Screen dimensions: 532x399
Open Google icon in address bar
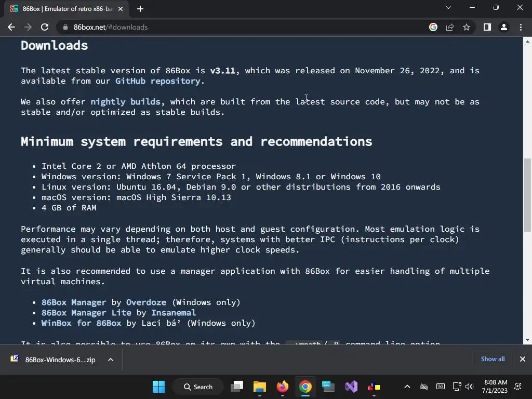coord(433,27)
